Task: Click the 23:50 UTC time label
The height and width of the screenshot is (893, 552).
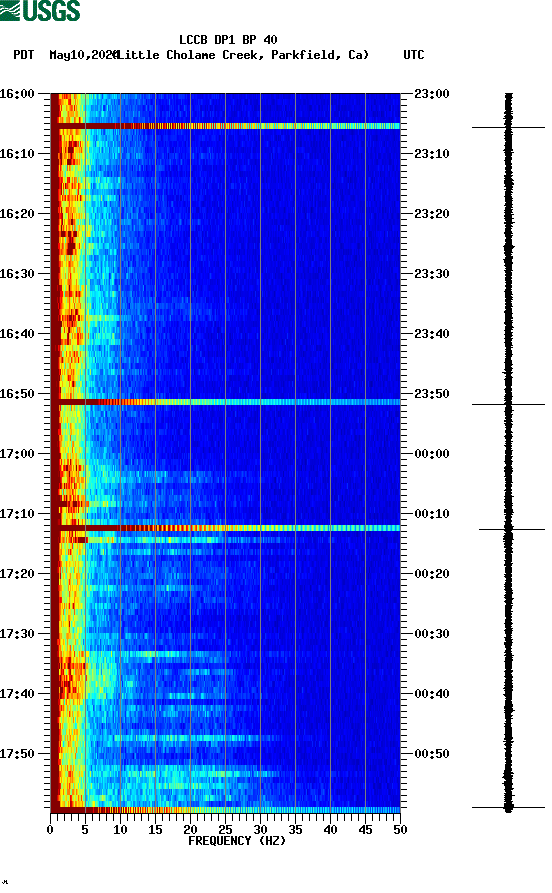Action: click(x=432, y=394)
